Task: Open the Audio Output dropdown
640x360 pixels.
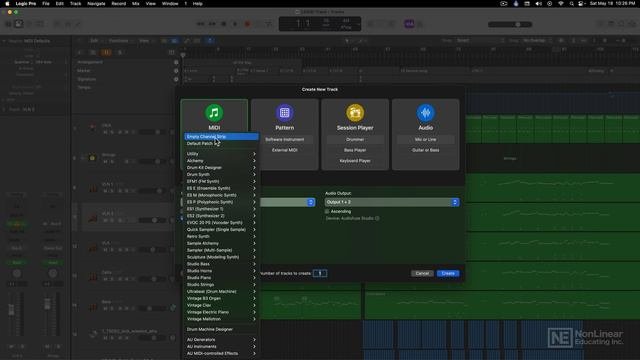Action: [392, 202]
